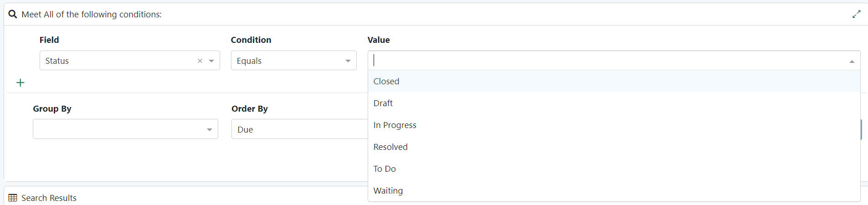Collapse the Value dropdown arrow
The image size is (868, 205).
(x=852, y=61)
